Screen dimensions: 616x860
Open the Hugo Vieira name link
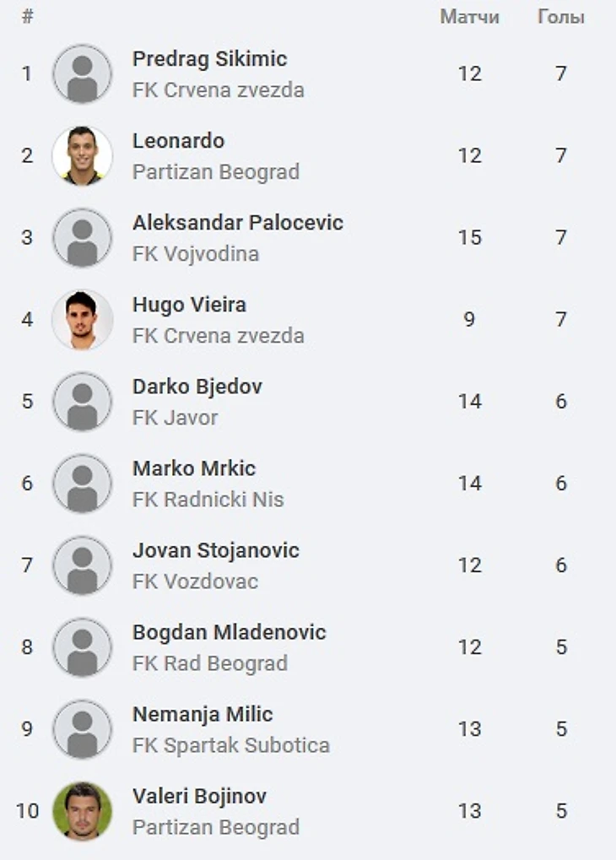pyautogui.click(x=189, y=305)
